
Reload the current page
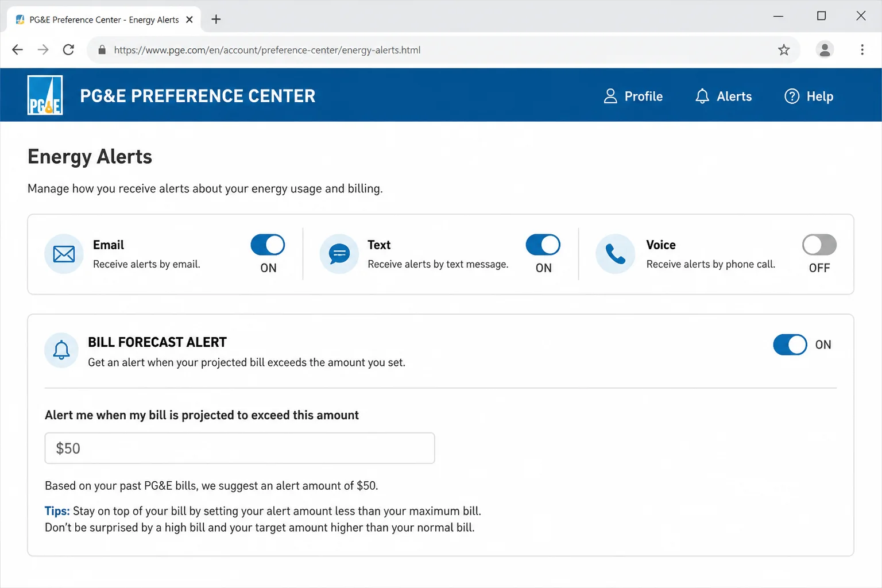pos(68,50)
